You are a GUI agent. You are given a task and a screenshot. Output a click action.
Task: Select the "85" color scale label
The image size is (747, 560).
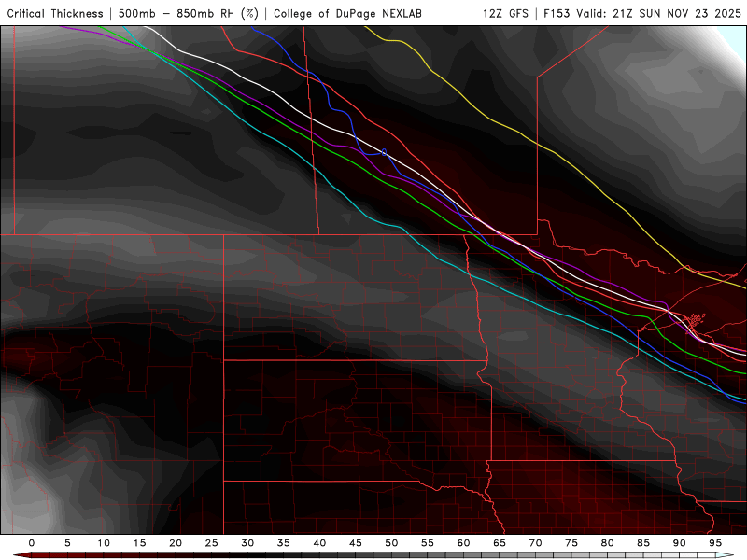[643, 543]
